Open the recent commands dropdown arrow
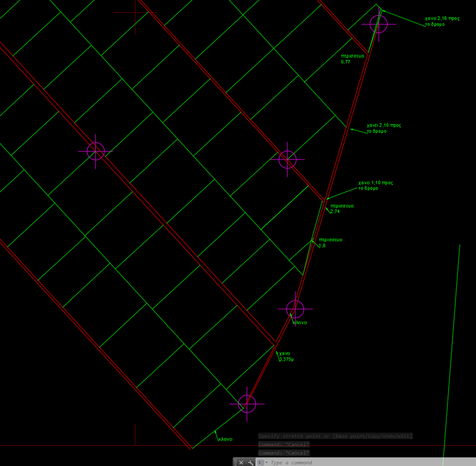Screen dimensions: 476x466 267,463
